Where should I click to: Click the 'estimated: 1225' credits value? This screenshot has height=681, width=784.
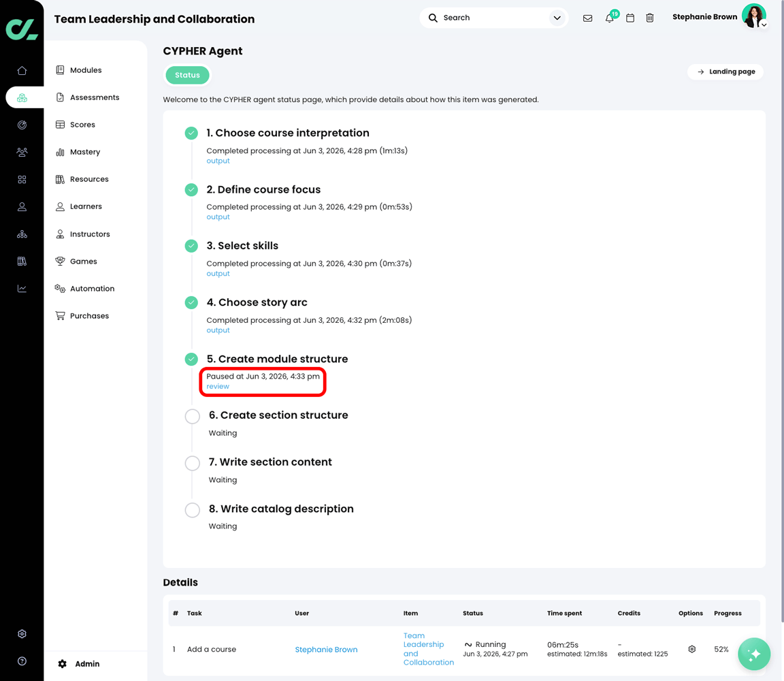pos(642,654)
